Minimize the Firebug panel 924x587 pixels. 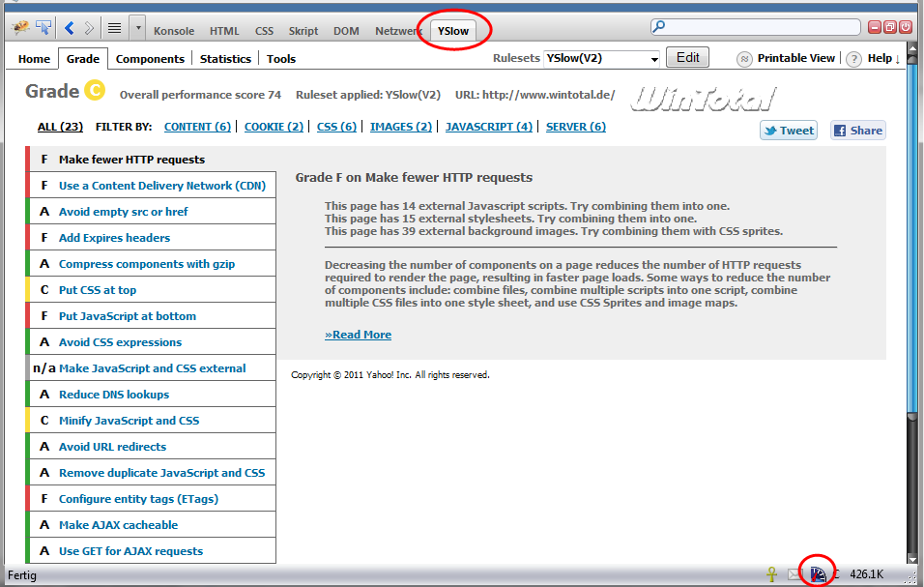tap(875, 26)
